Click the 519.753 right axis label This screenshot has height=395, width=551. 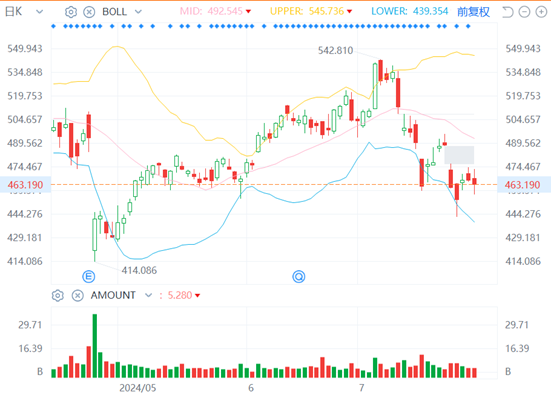pyautogui.click(x=523, y=96)
